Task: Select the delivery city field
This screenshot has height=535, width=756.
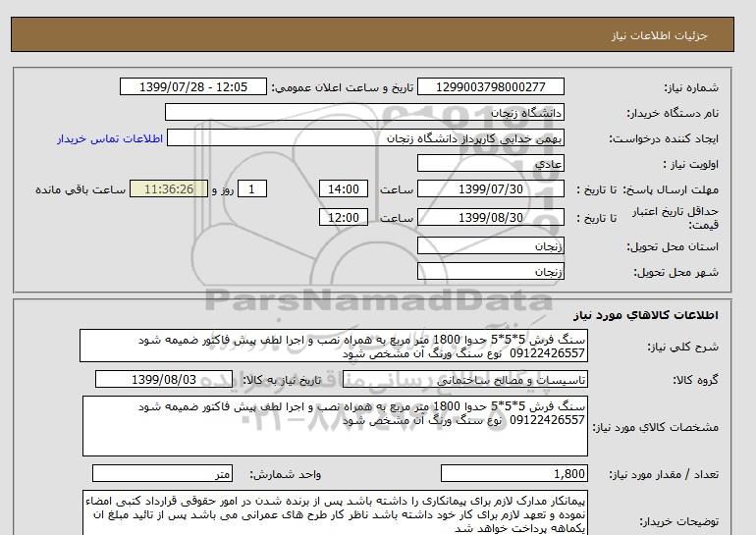Action: [x=490, y=271]
